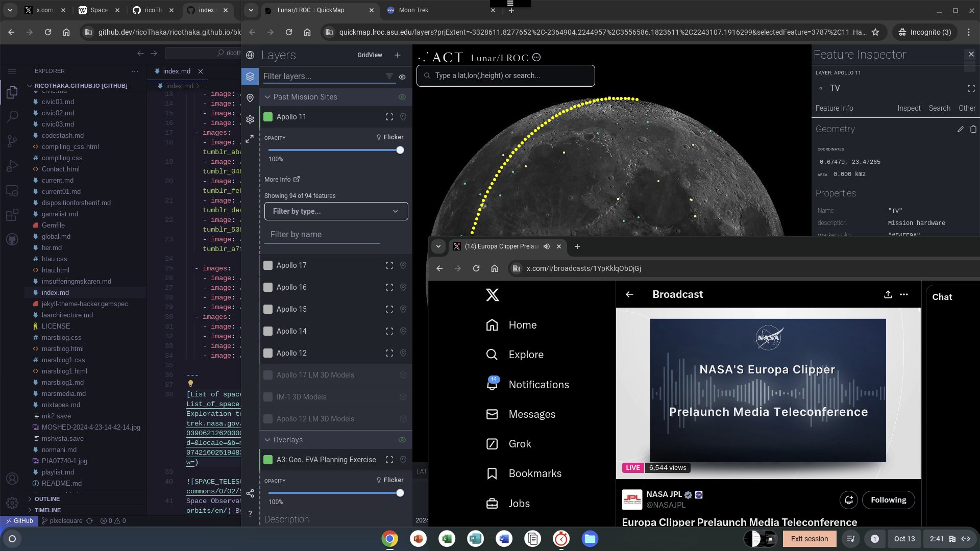Toggle the A3: Geo. EVA Planning Exercise layer
Image resolution: width=980 pixels, height=551 pixels.
[268, 460]
